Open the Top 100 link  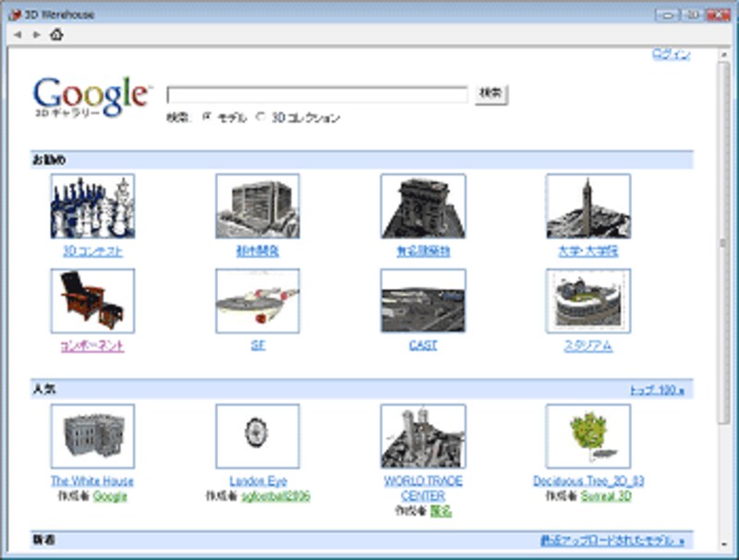(x=657, y=390)
